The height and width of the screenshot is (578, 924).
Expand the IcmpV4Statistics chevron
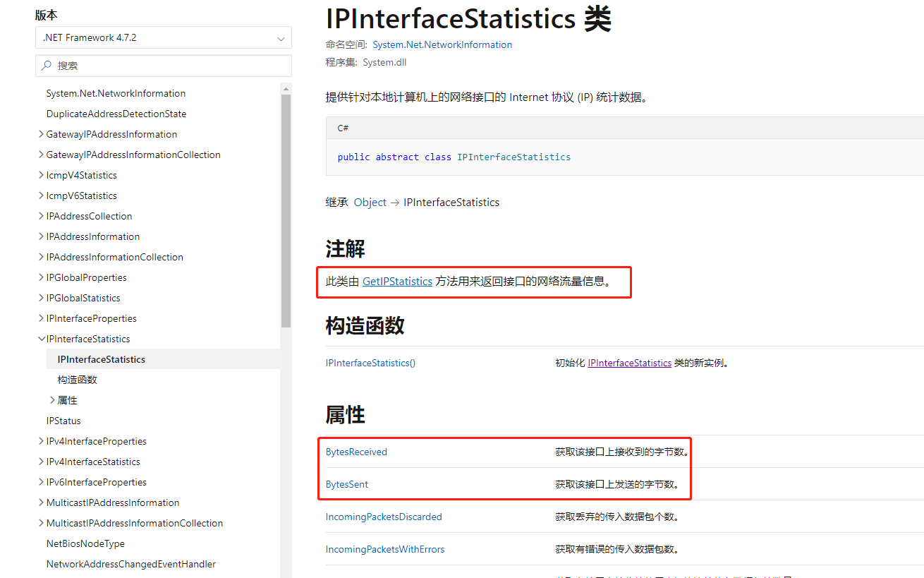pos(41,175)
